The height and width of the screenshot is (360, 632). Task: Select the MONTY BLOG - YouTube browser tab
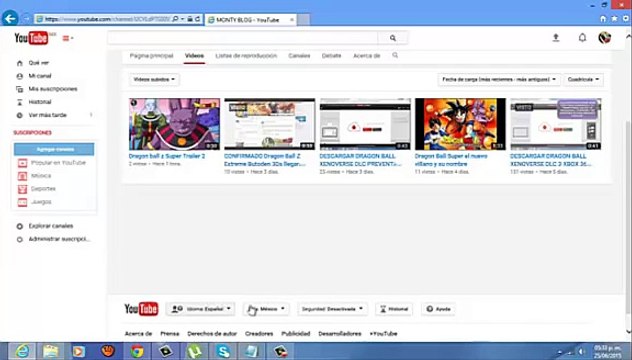pos(251,19)
